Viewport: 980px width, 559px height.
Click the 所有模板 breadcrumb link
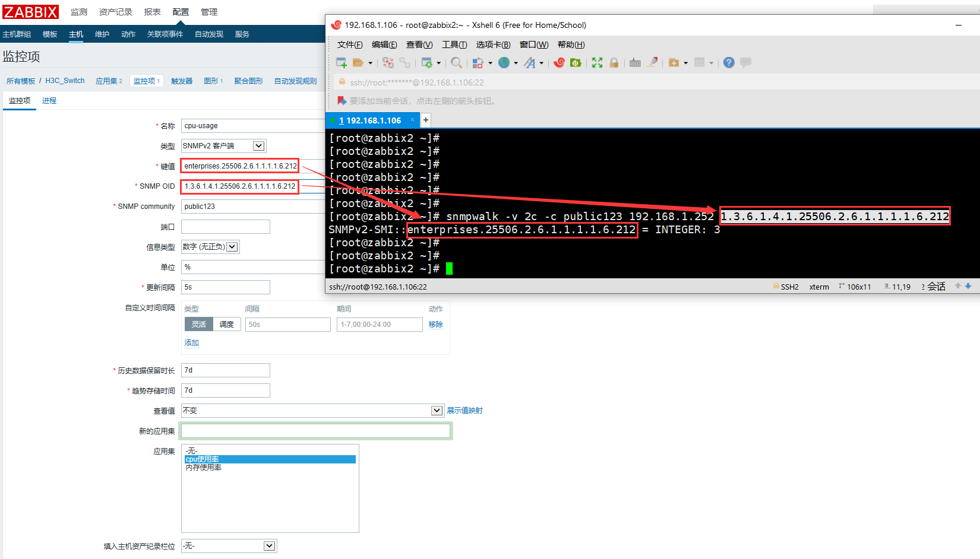21,81
